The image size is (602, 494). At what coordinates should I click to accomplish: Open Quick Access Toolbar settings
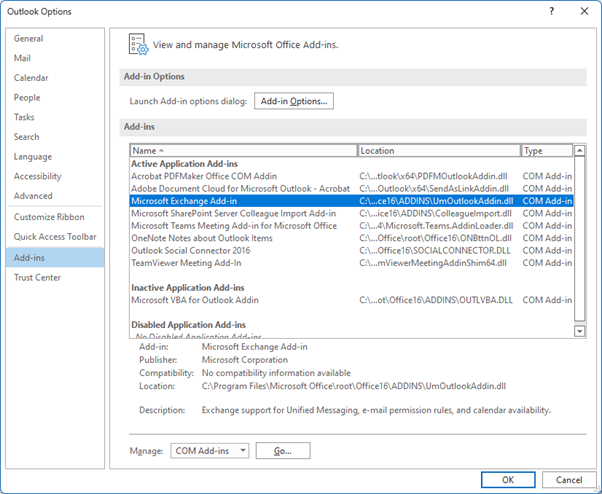[55, 236]
